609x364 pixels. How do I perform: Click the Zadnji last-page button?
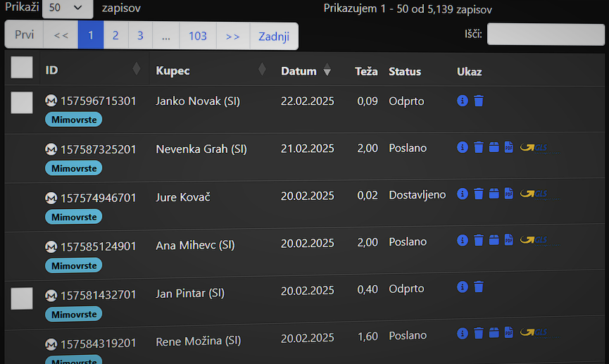coord(274,36)
